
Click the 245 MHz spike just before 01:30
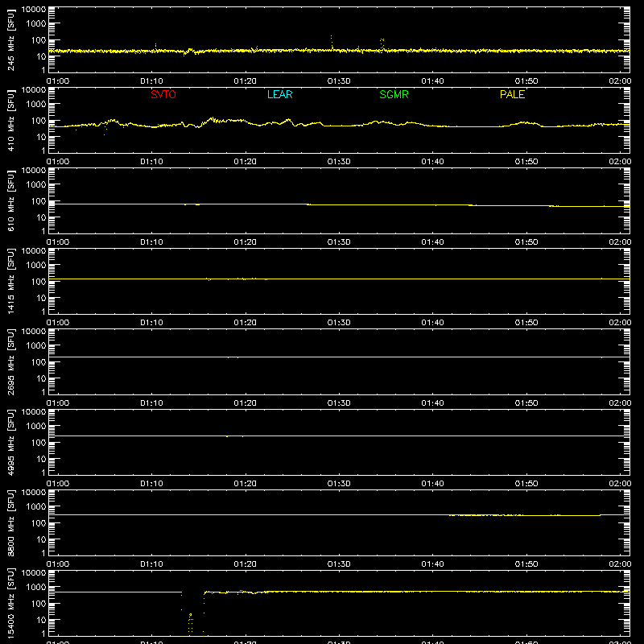point(332,43)
